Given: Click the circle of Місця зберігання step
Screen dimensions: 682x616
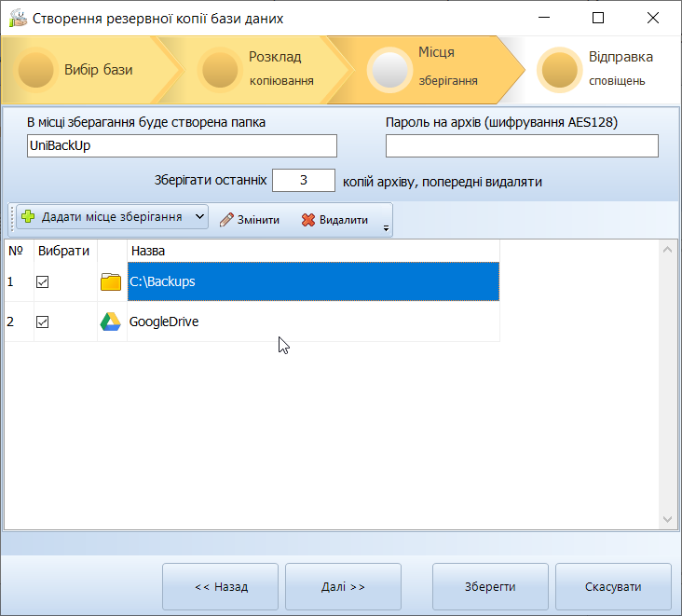Looking at the screenshot, I should (389, 70).
